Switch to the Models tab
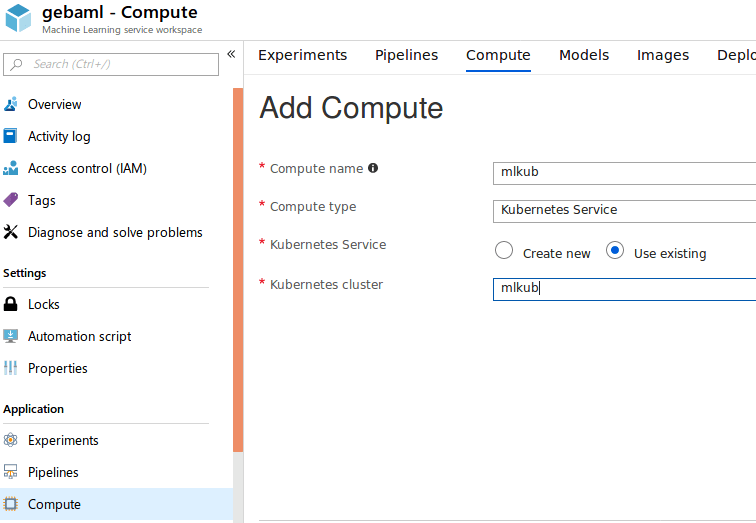The width and height of the screenshot is (756, 523). pyautogui.click(x=583, y=55)
